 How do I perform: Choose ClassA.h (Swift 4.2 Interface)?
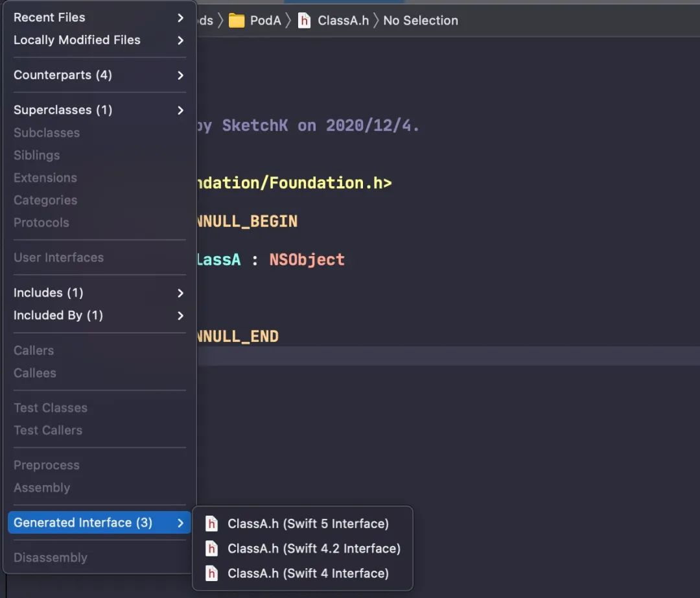tap(314, 549)
